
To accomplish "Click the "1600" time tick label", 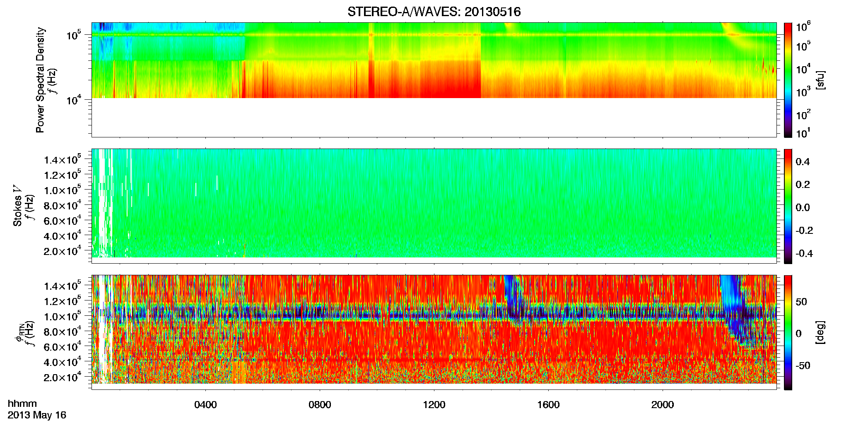I will click(548, 405).
